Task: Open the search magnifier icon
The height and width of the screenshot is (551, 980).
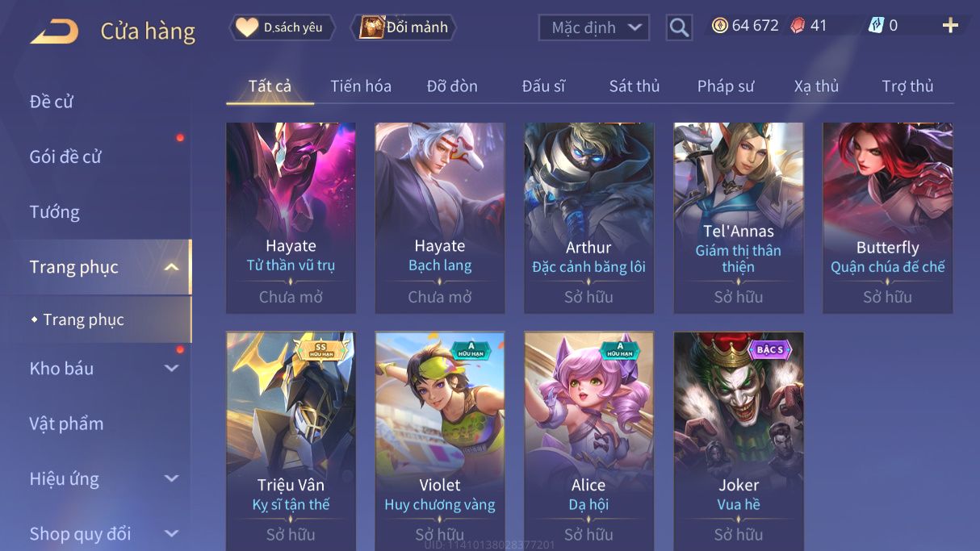Action: (680, 27)
